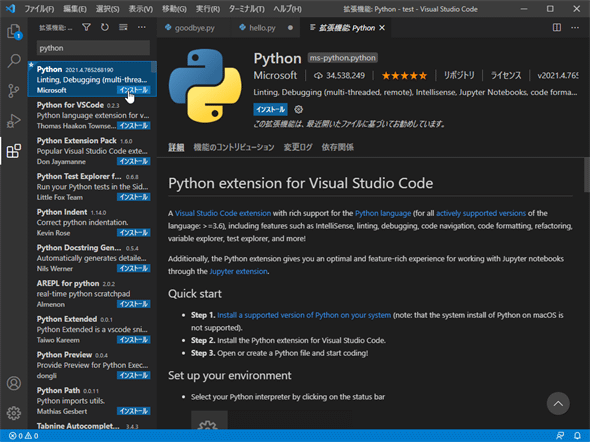590x442 pixels.
Task: Clear extension search results icon
Action: tap(123, 27)
